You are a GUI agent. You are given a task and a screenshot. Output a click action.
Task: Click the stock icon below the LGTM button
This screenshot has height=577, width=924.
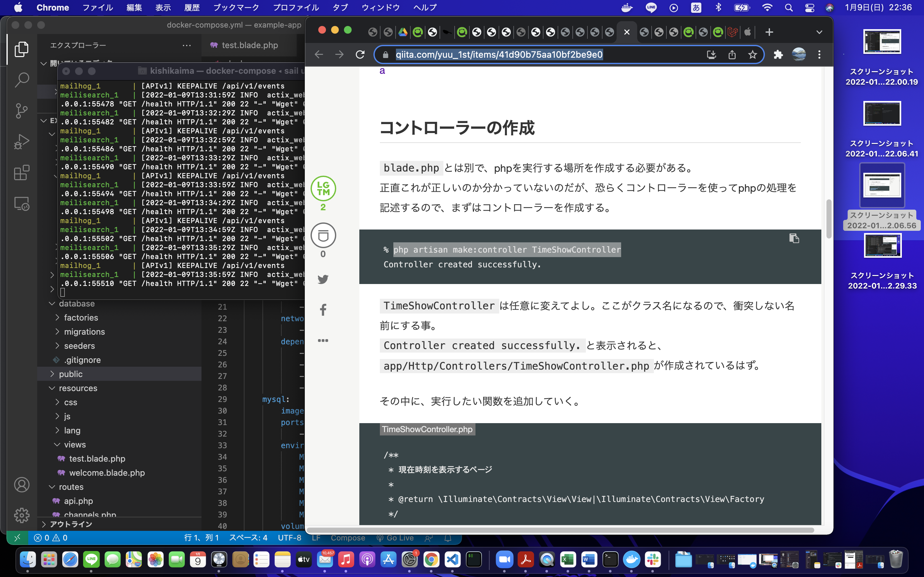pos(323,236)
